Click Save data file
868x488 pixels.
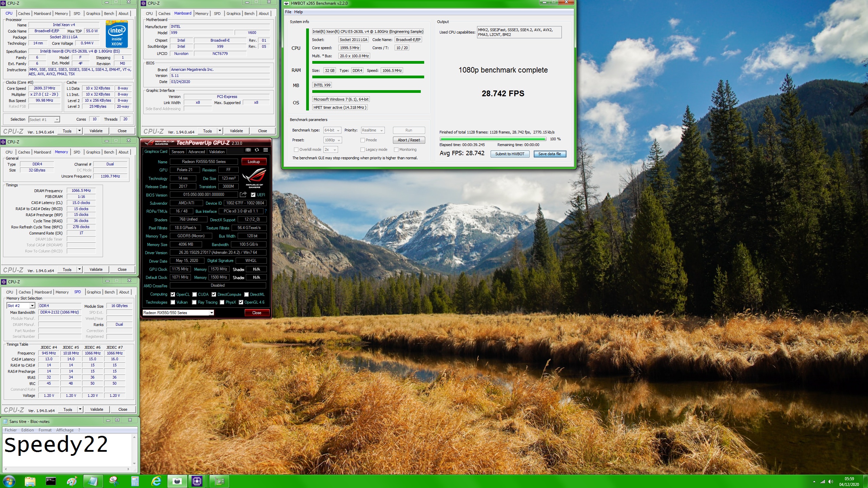[x=550, y=154]
